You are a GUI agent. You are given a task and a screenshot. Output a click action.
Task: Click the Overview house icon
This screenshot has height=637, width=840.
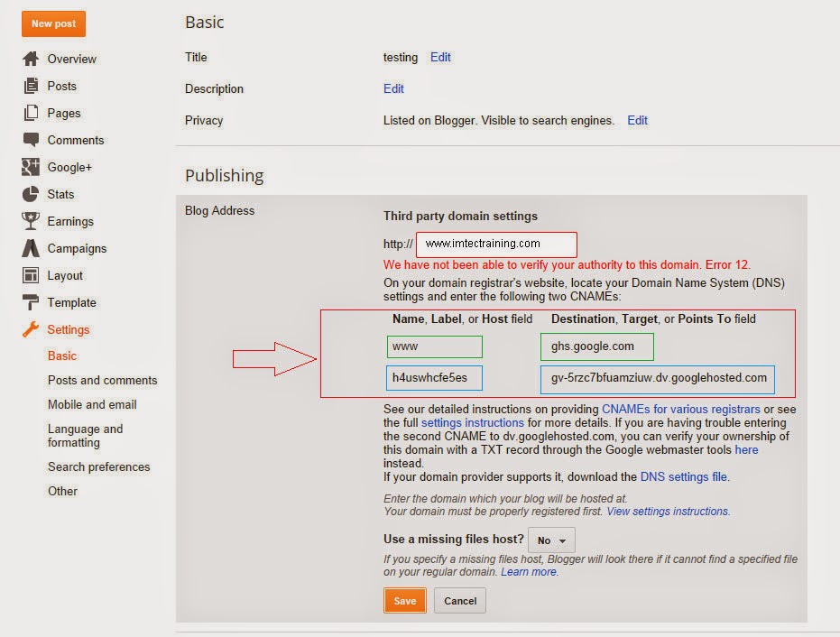click(x=31, y=59)
